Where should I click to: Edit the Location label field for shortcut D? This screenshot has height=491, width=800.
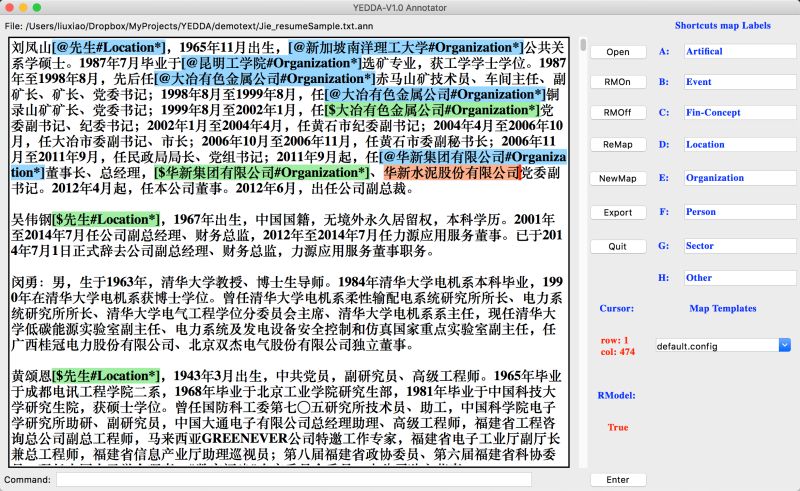pyautogui.click(x=740, y=144)
